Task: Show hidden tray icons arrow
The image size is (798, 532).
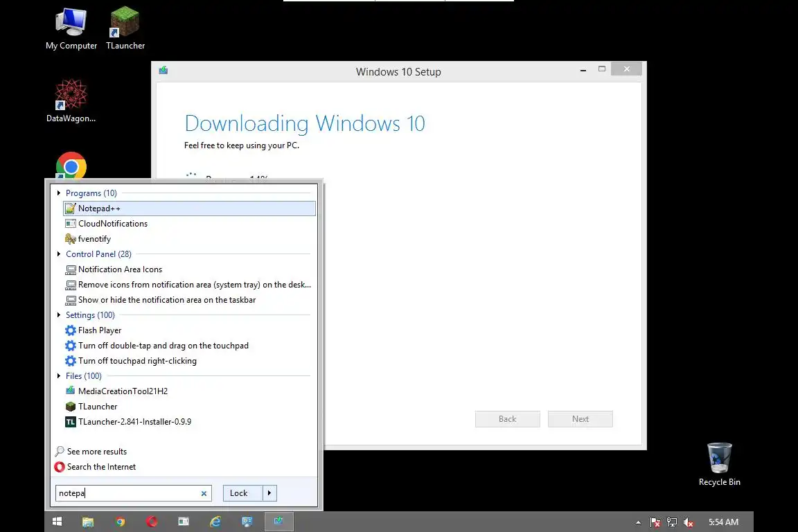Action: coord(638,522)
